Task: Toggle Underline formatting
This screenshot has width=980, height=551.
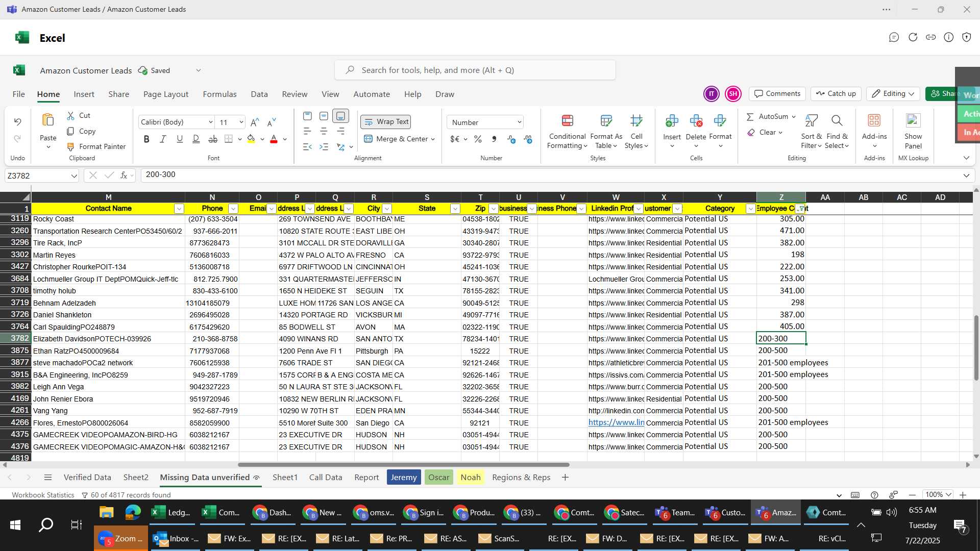Action: point(180,139)
